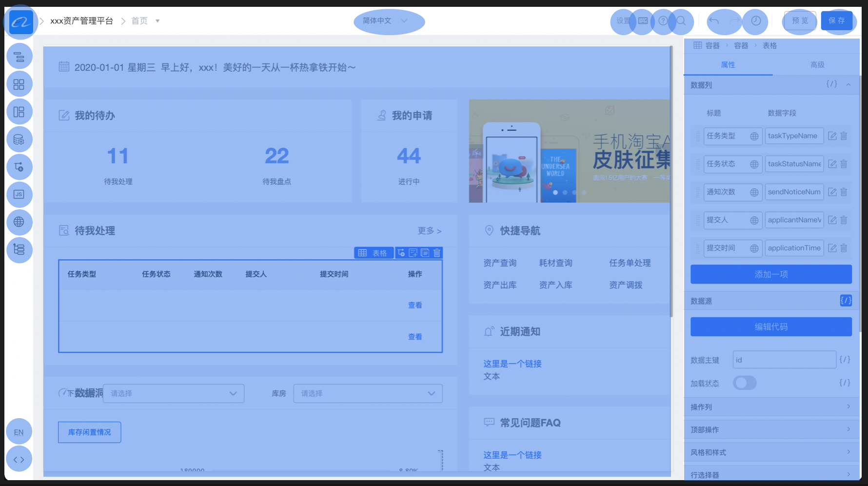Viewport: 868px width, 486px height.
Task: Click the 设置 menu item
Action: tap(623, 21)
